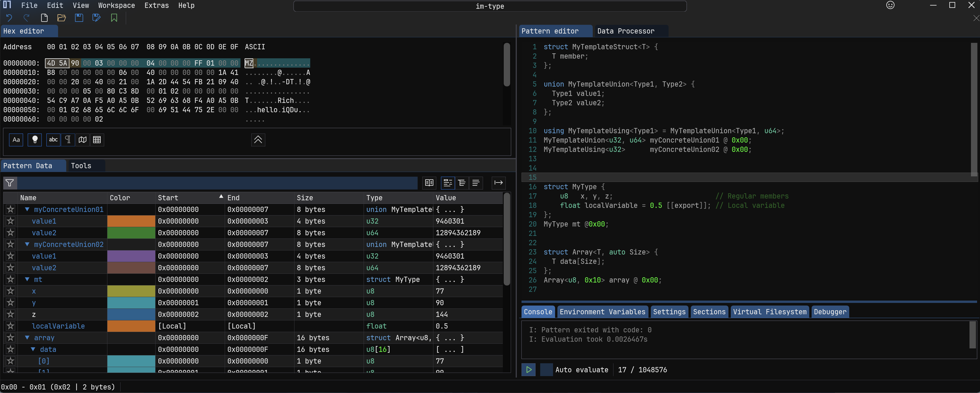The image size is (980, 393).
Task: Open the Environment Variables tab
Action: click(602, 312)
